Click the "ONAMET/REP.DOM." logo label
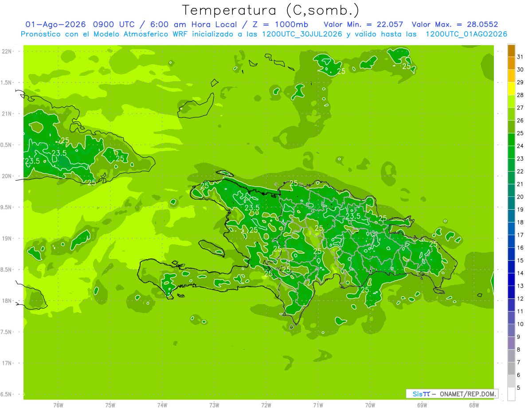The height and width of the screenshot is (411, 532). [467, 394]
